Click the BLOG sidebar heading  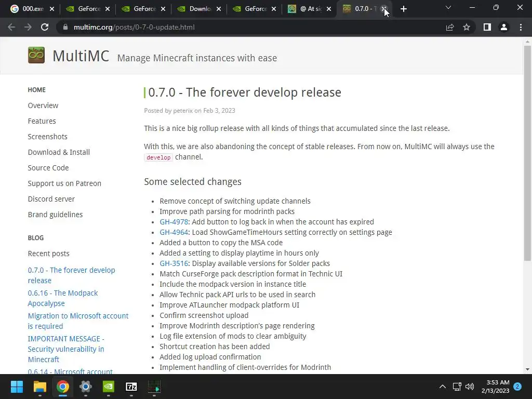[36, 238]
